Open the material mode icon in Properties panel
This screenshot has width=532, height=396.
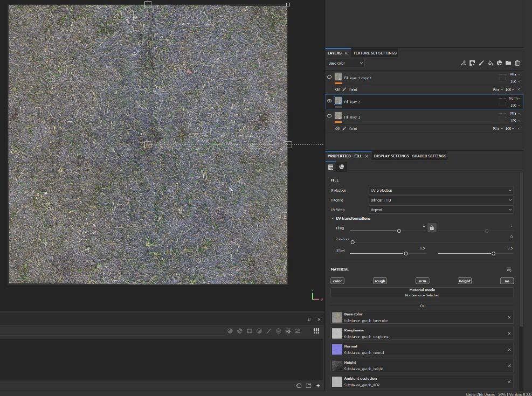pos(342,167)
